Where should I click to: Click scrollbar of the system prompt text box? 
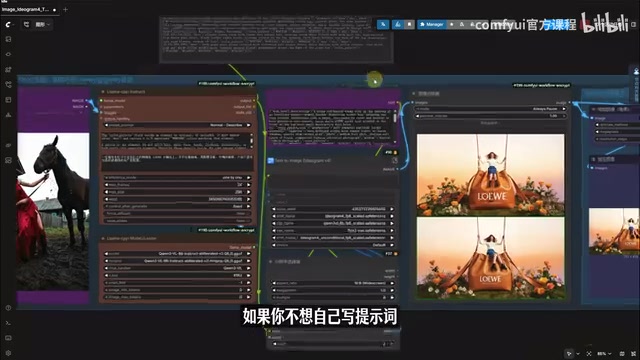coord(251,140)
